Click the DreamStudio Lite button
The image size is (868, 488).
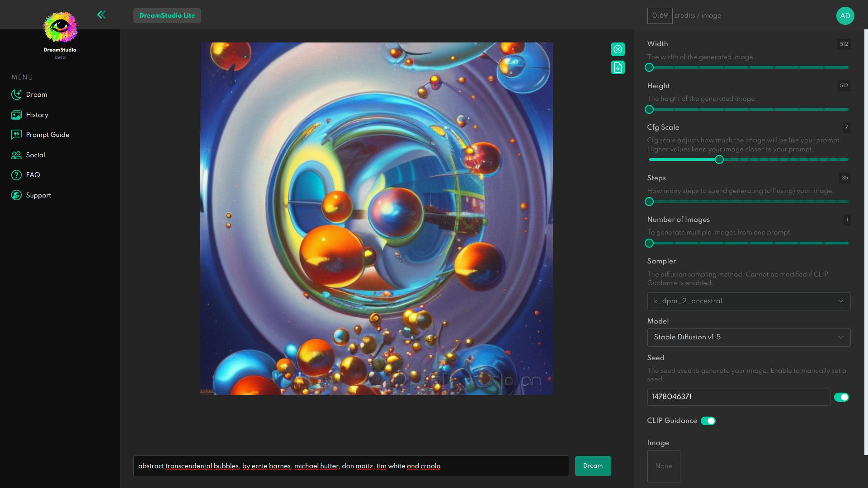[x=167, y=15]
